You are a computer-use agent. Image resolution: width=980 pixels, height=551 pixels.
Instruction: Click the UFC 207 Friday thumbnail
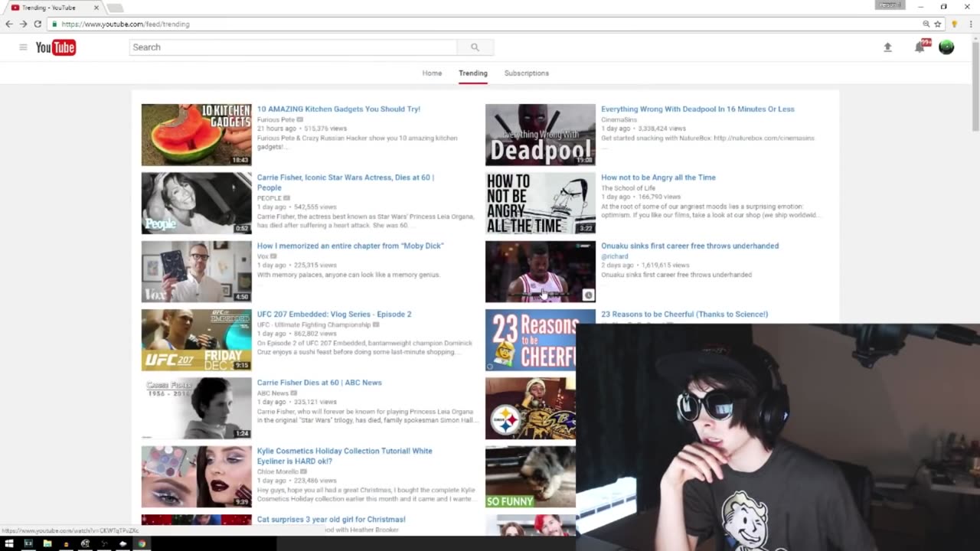pyautogui.click(x=196, y=340)
